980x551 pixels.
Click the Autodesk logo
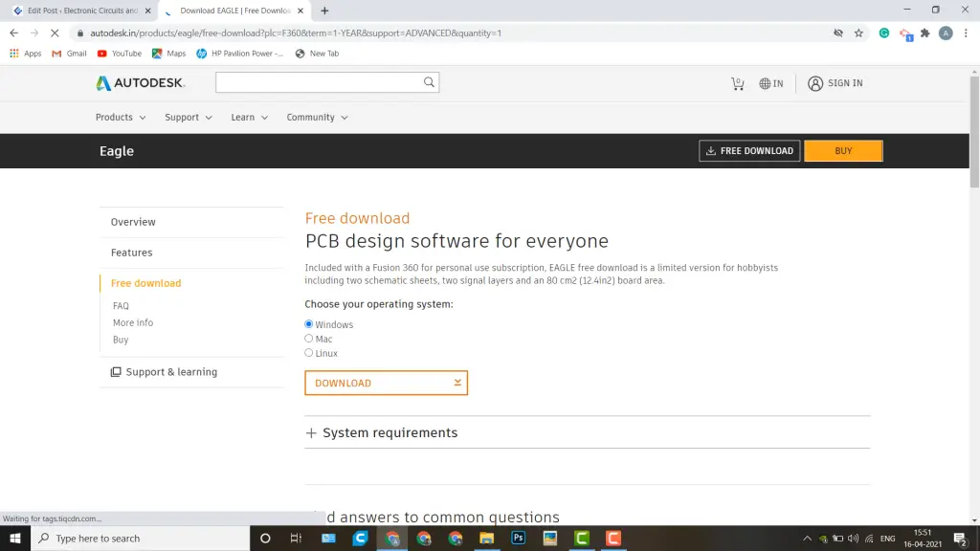[x=141, y=82]
